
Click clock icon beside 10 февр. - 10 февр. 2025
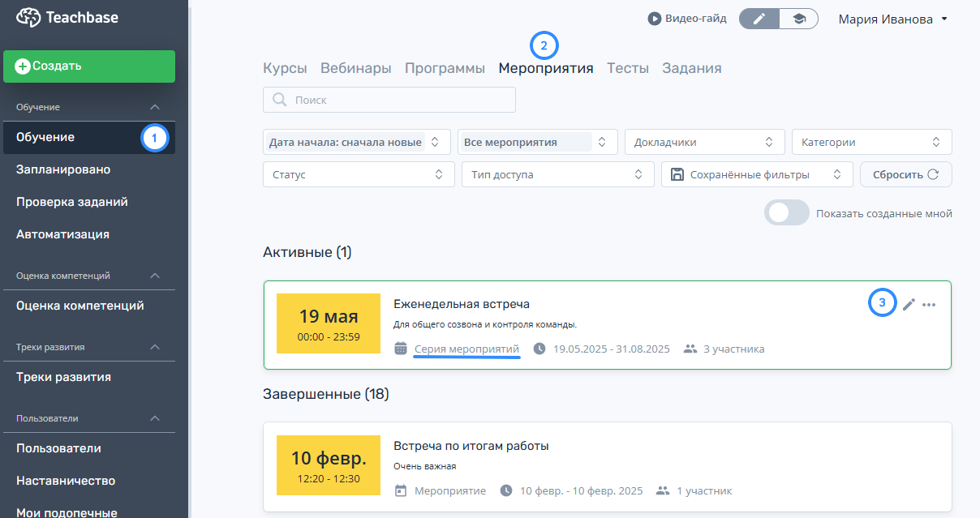(507, 490)
